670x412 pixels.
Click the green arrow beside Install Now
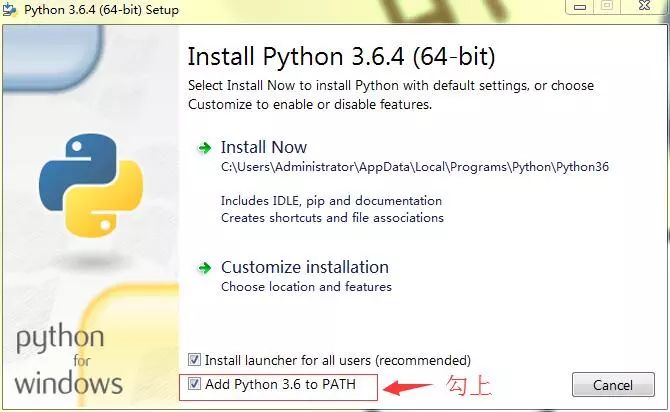click(204, 148)
